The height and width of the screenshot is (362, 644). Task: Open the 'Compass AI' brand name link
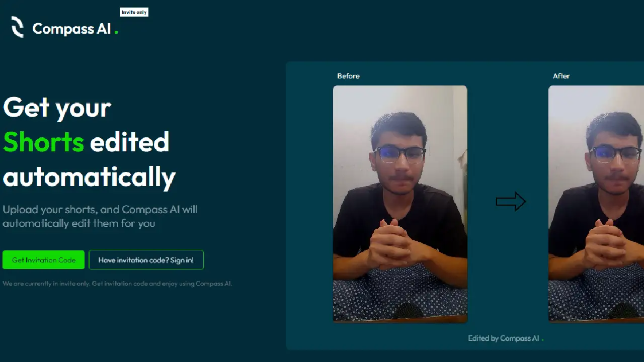[71, 29]
